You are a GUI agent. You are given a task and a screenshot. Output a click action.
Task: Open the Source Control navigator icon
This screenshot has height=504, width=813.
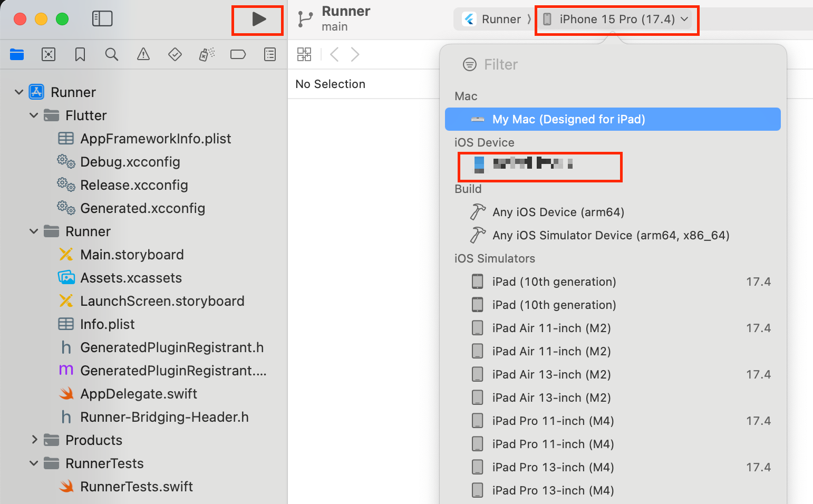[x=49, y=54]
